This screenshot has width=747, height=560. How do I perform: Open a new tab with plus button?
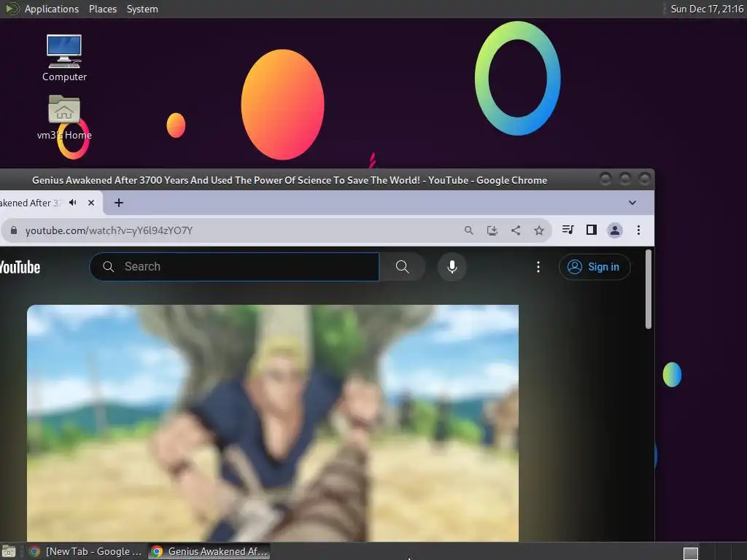(x=119, y=203)
